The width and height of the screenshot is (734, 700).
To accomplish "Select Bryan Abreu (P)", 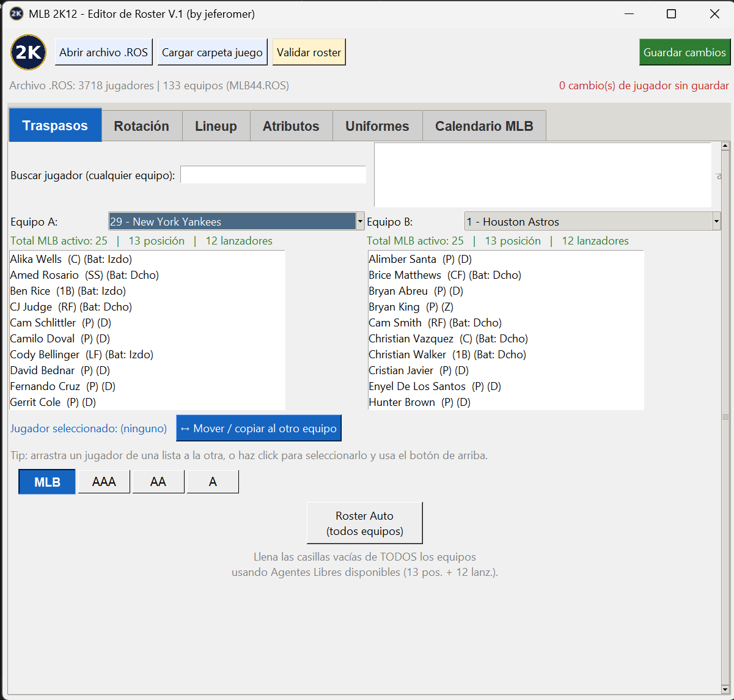I will pyautogui.click(x=506, y=291).
